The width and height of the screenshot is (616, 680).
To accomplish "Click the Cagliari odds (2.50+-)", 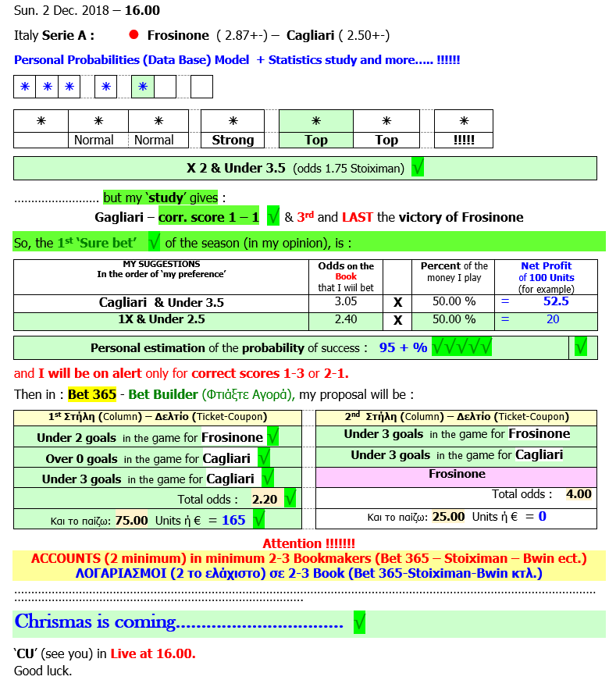I will point(364,35).
